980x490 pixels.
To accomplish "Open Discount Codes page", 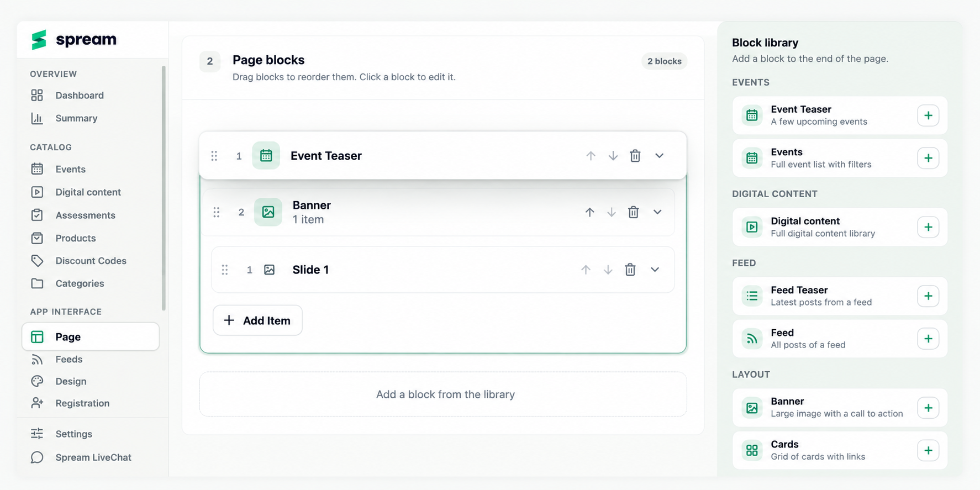I will 91,261.
